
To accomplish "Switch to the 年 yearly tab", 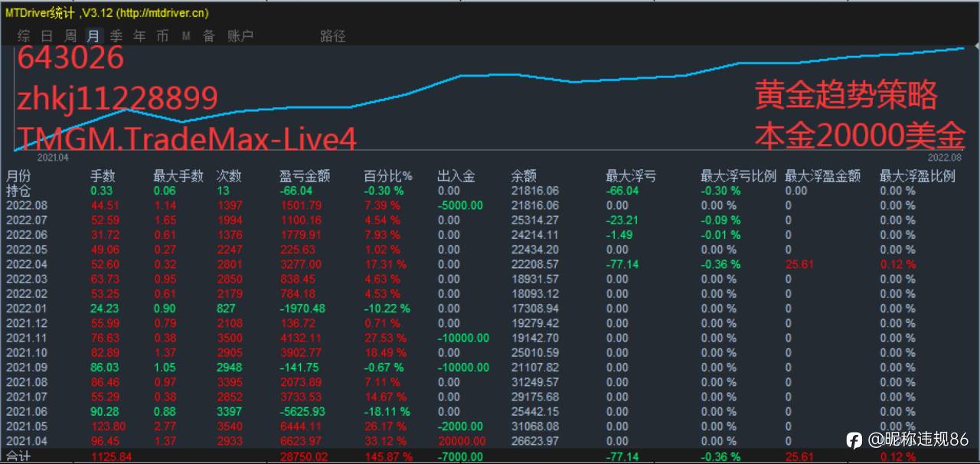I will [x=139, y=36].
